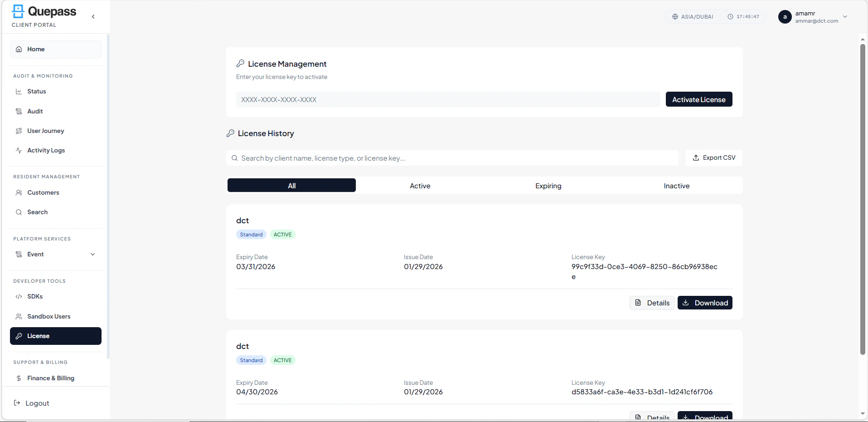Open the SDKs code icon
This screenshot has height=422, width=868.
19,297
